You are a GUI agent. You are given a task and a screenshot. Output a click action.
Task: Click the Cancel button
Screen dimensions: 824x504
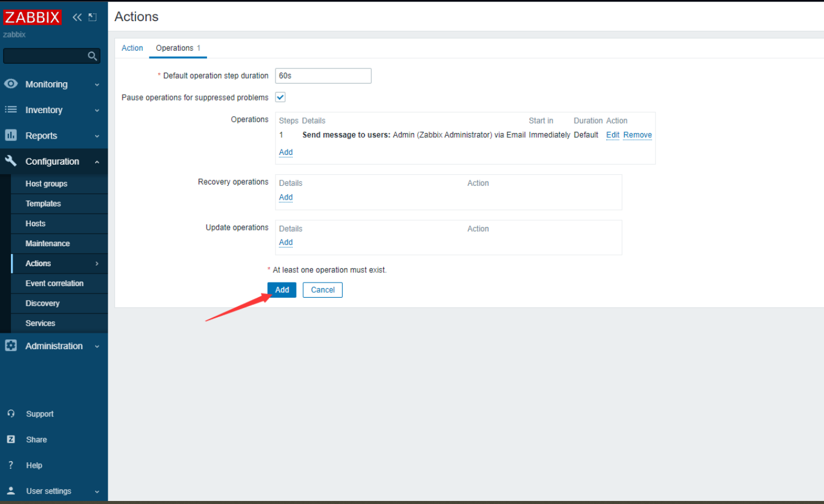pos(323,290)
